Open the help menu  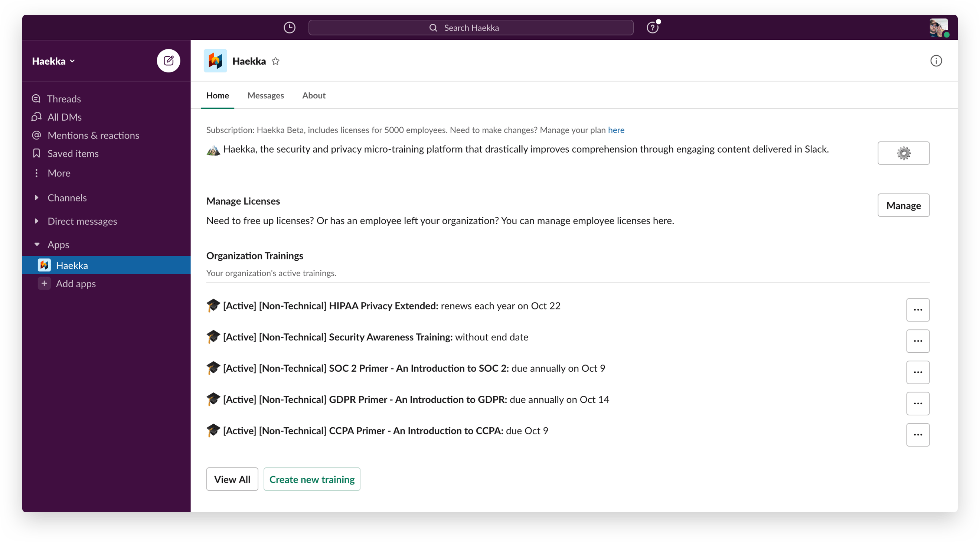(653, 27)
